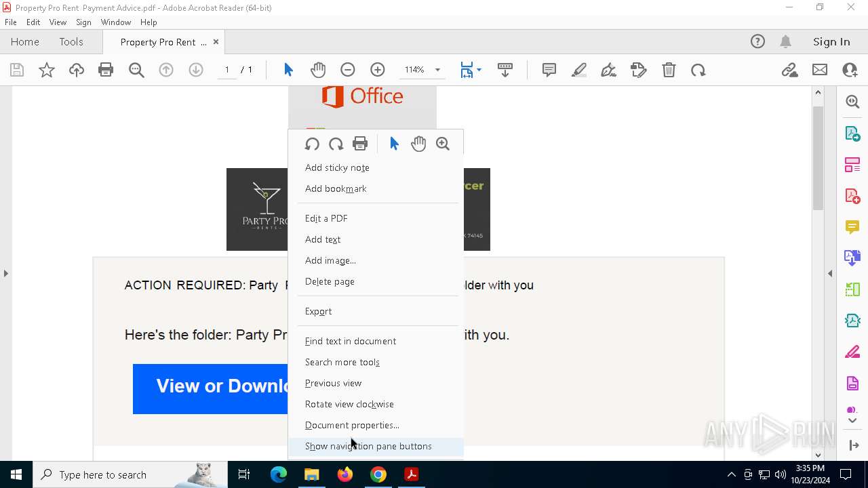868x488 pixels.
Task: Go to next page arrow
Action: (x=196, y=70)
